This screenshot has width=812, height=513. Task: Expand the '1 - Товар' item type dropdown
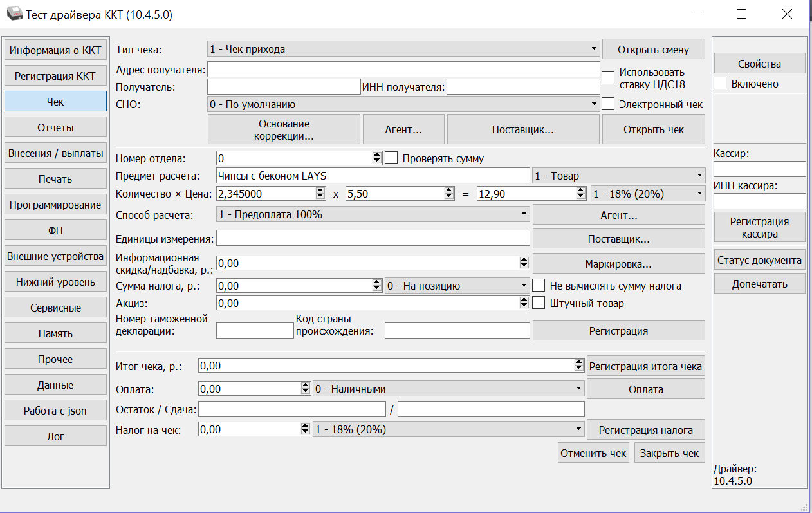618,176
